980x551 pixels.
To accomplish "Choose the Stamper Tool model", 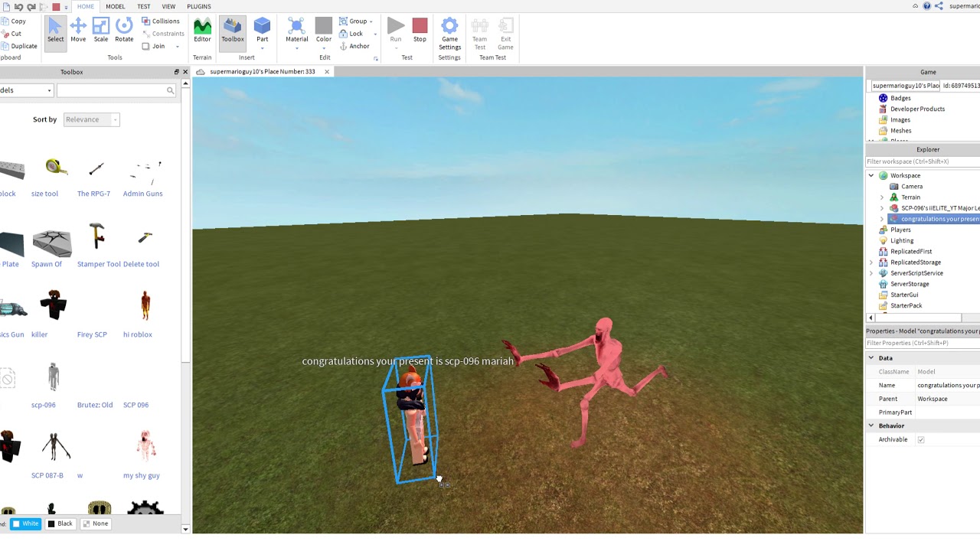I will pos(98,246).
